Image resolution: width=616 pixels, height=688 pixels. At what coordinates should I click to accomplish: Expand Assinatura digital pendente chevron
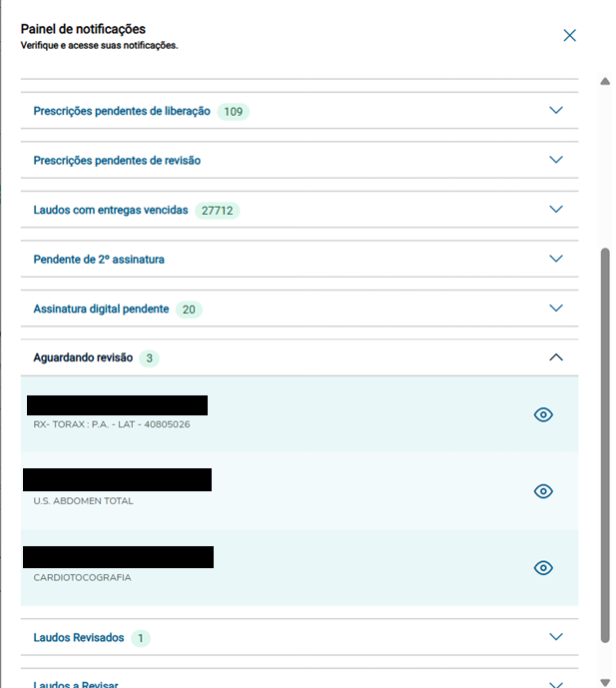pos(557,309)
